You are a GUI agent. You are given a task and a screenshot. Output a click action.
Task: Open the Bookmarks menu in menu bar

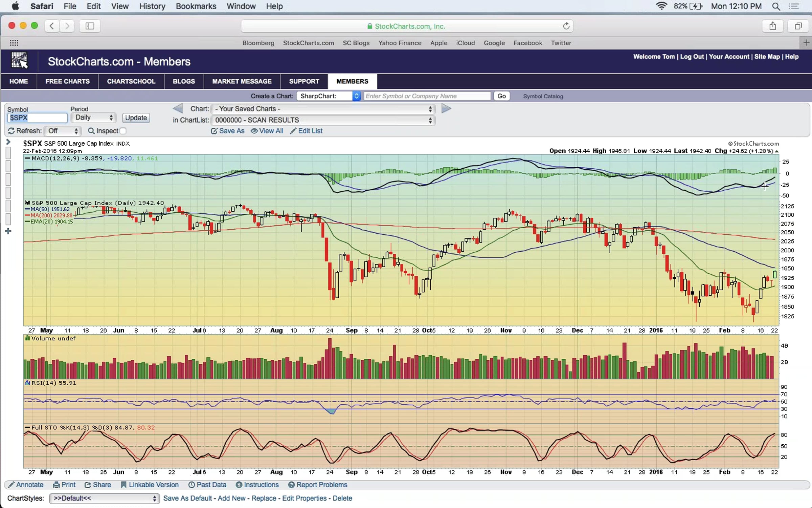coord(196,6)
